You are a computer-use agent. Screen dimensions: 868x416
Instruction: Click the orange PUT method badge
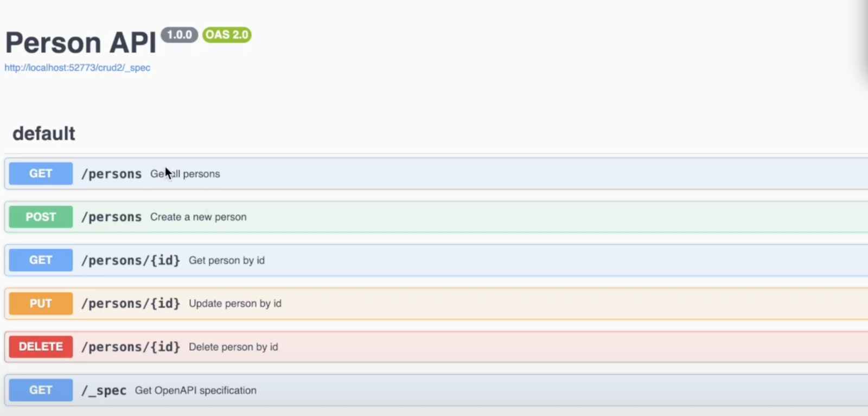[41, 304]
